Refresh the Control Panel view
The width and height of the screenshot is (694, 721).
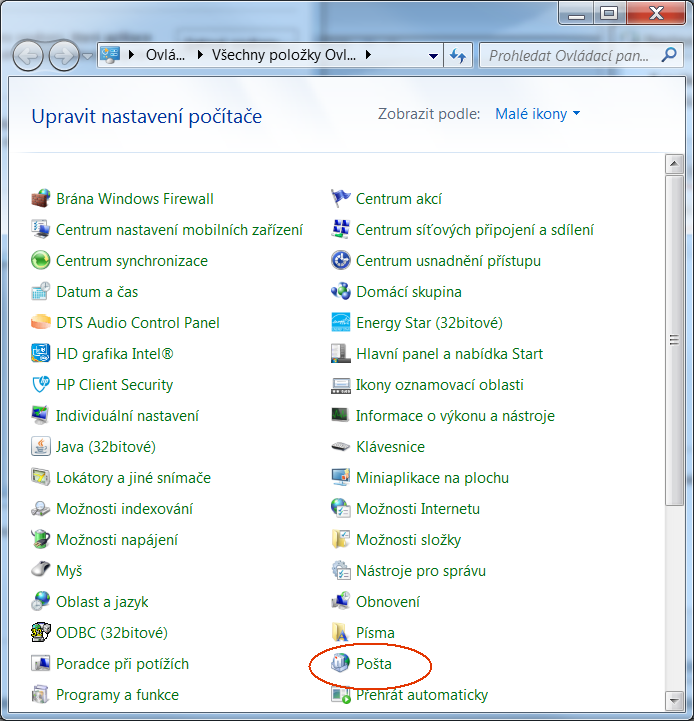click(458, 56)
